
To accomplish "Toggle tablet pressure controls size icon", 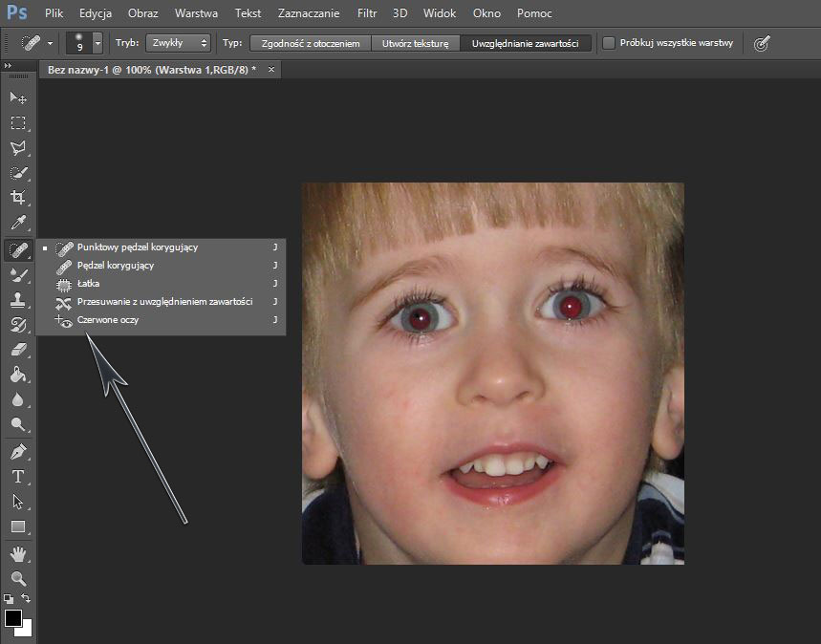I will point(762,43).
